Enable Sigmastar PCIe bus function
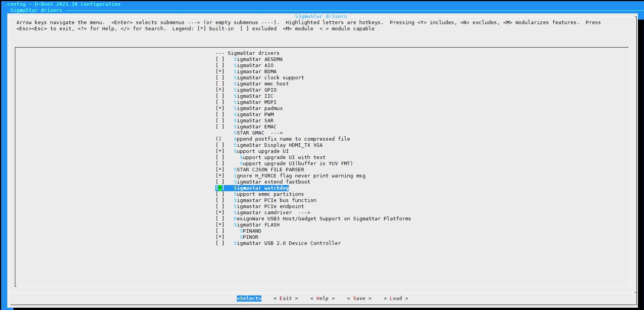 coord(266,200)
